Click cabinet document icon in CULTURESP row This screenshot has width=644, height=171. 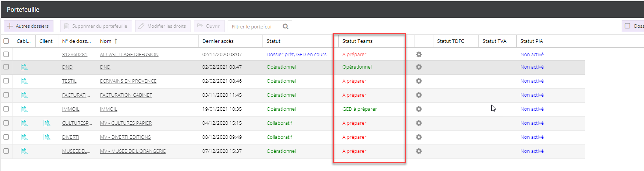point(24,123)
